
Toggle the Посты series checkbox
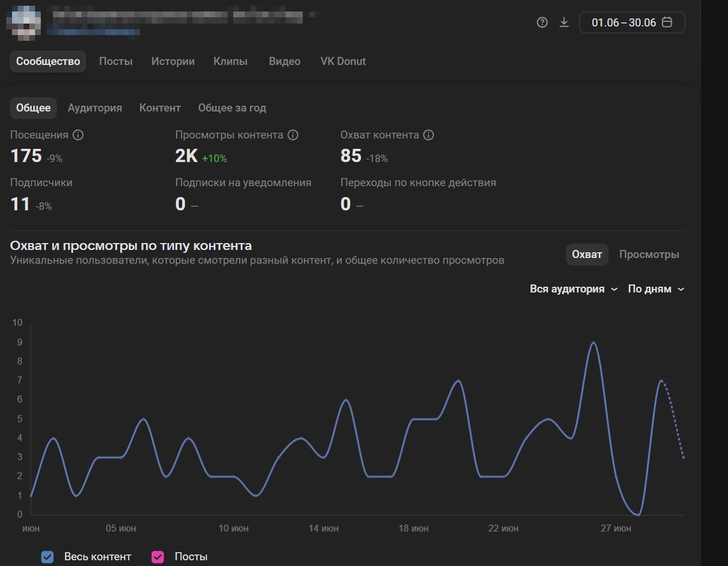tap(158, 557)
